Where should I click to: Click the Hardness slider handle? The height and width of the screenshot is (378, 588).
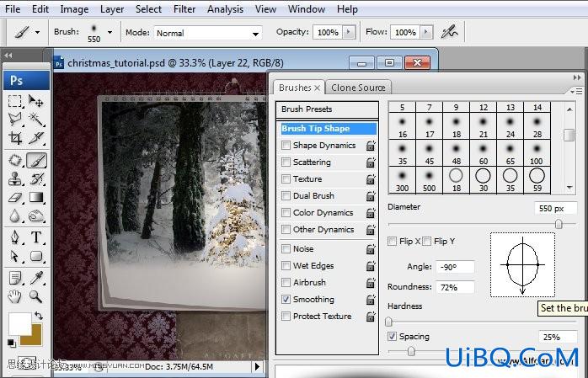(x=389, y=322)
